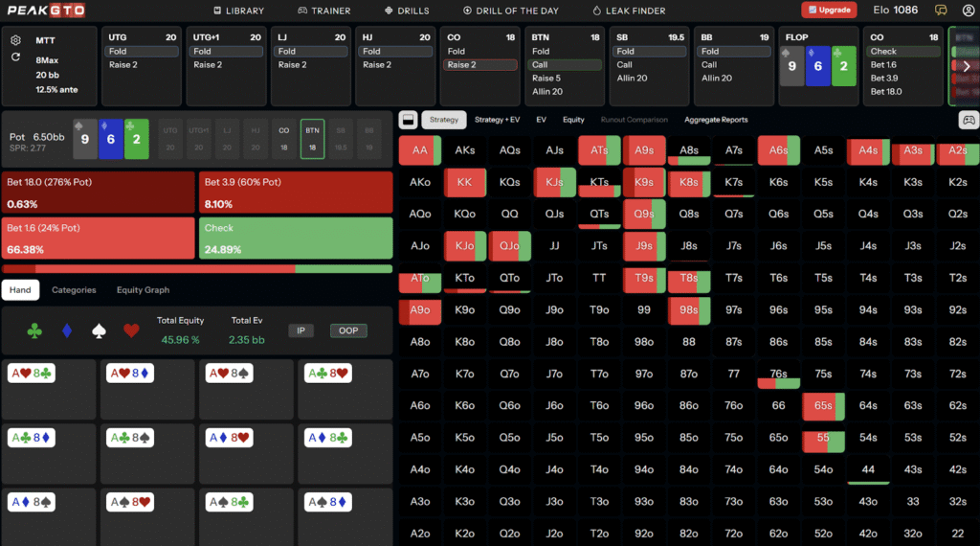Viewport: 980px width, 546px height.
Task: Open the Aggregate Reports view
Action: click(x=716, y=120)
